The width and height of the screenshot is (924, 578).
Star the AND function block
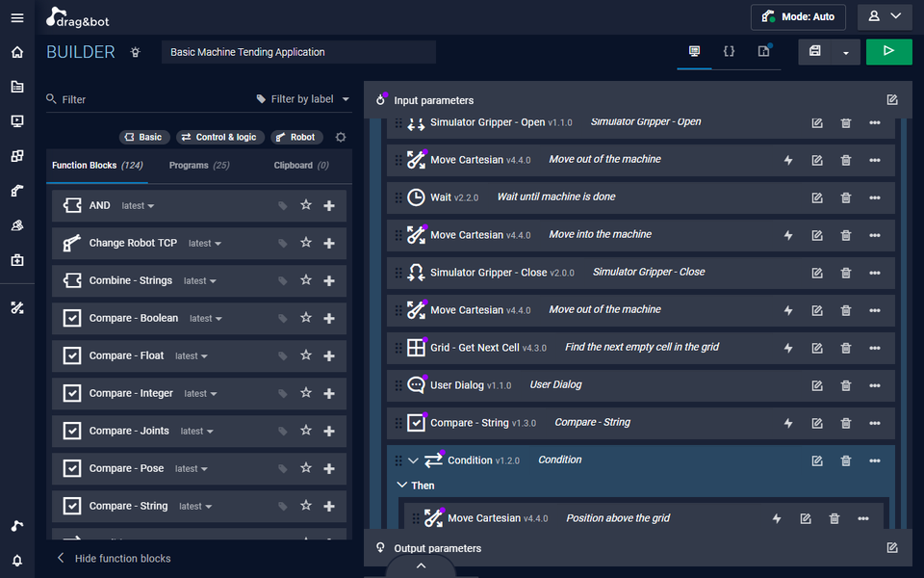pos(306,205)
